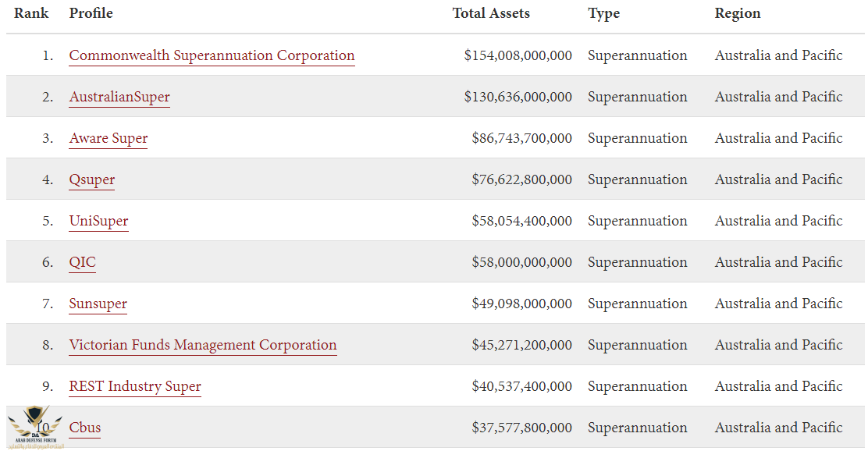Open Commonwealth Superannuation Corporation profile link
The image size is (868, 451).
(212, 55)
